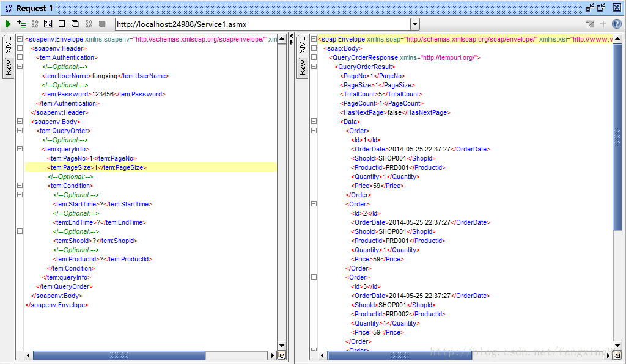Screen dimensions: 626x364
Task: Click the add assertion to TestCase icon
Action: pyautogui.click(x=21, y=24)
